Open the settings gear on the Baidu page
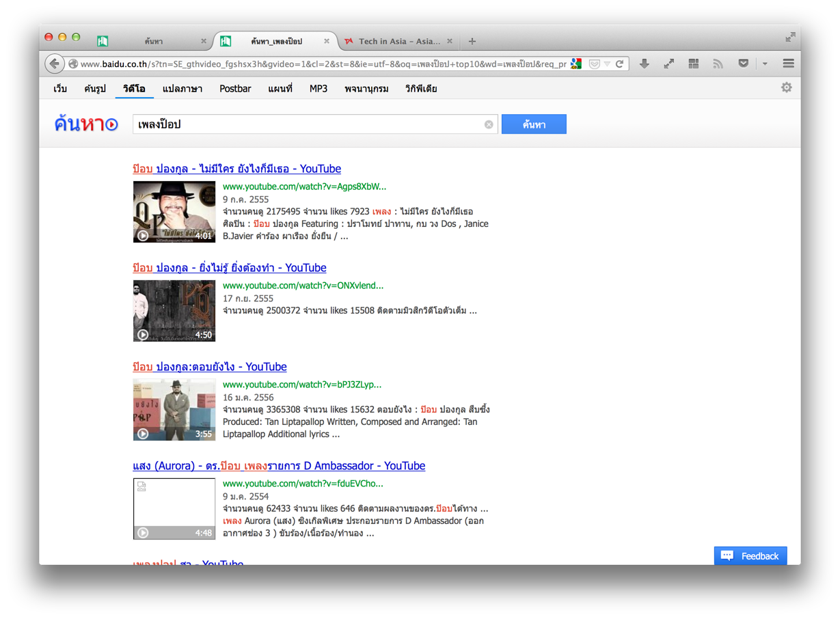840x619 pixels. 787,87
